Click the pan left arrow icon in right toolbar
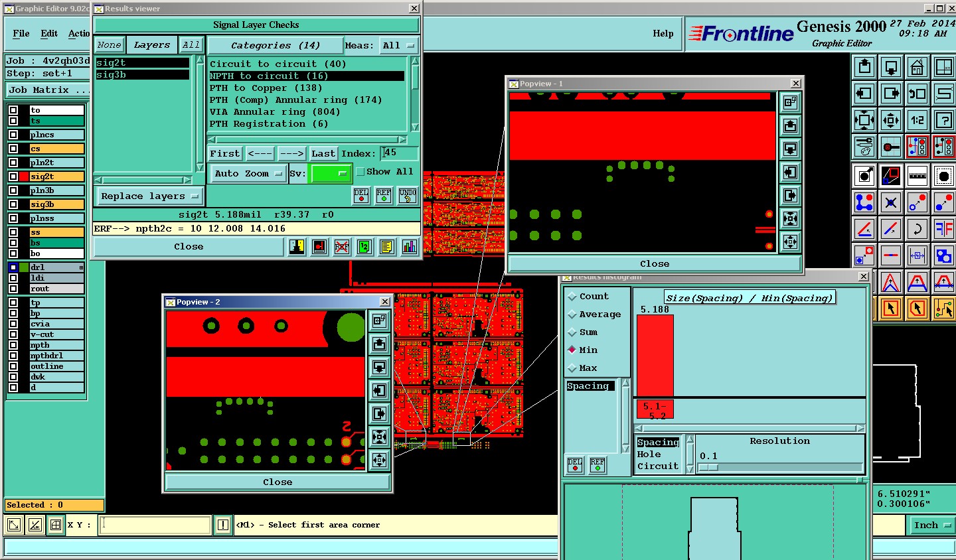Screen dimensions: 956x560 point(864,94)
